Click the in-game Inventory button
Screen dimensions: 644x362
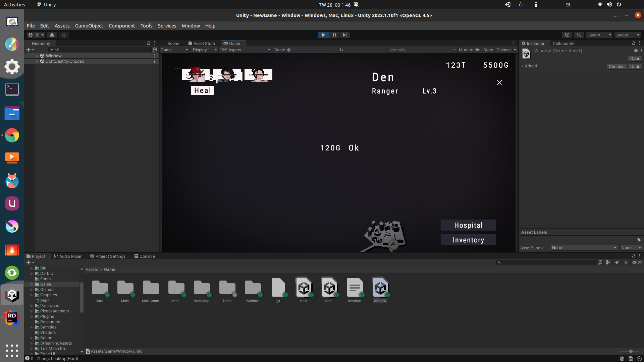pyautogui.click(x=468, y=240)
